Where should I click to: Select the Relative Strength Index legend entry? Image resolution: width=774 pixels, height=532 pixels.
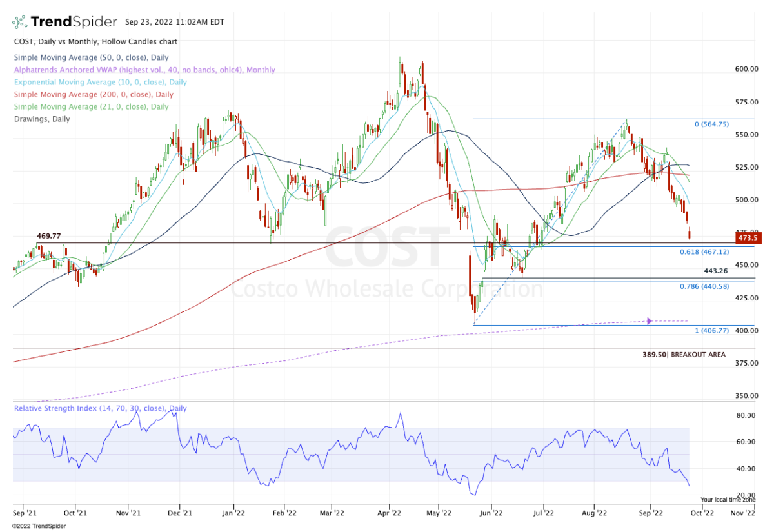click(99, 408)
